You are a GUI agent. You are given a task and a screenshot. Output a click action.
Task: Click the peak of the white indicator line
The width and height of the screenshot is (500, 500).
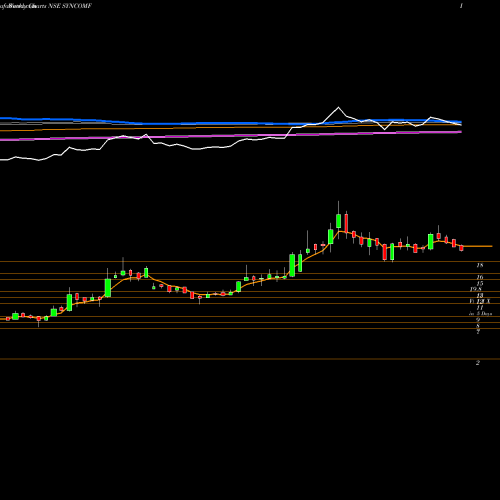tap(338, 107)
